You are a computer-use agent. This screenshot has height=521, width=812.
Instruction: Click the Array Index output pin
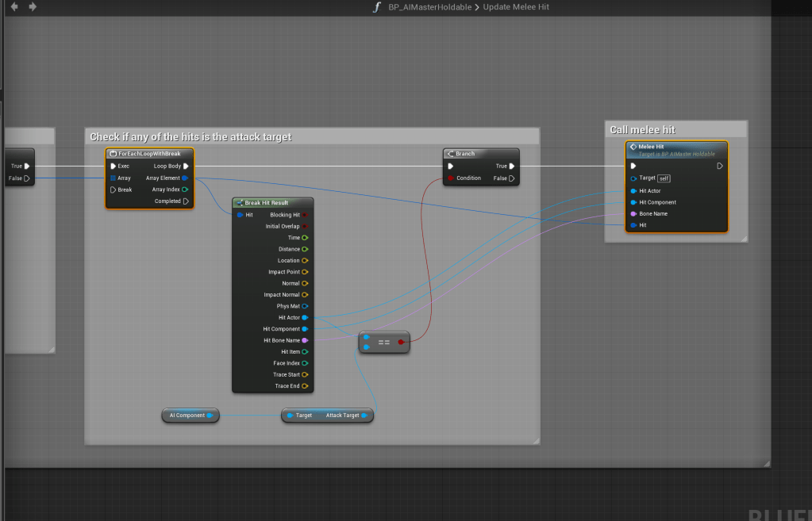(x=186, y=190)
